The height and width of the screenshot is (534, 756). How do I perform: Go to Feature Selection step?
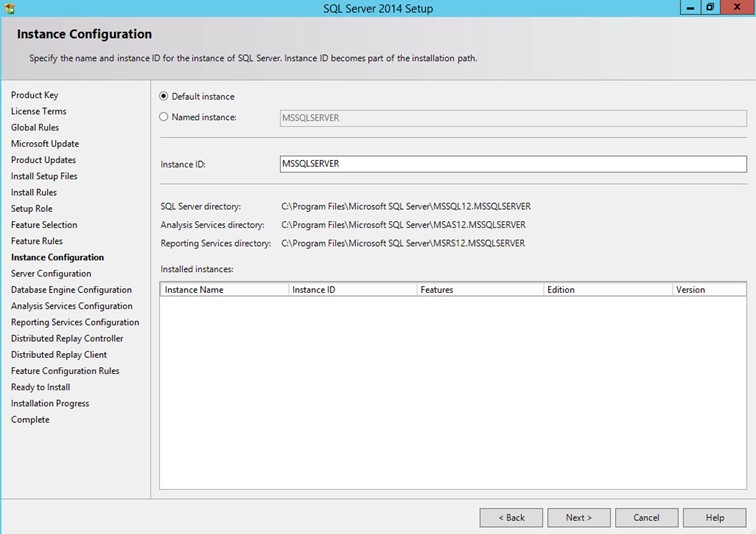click(44, 225)
